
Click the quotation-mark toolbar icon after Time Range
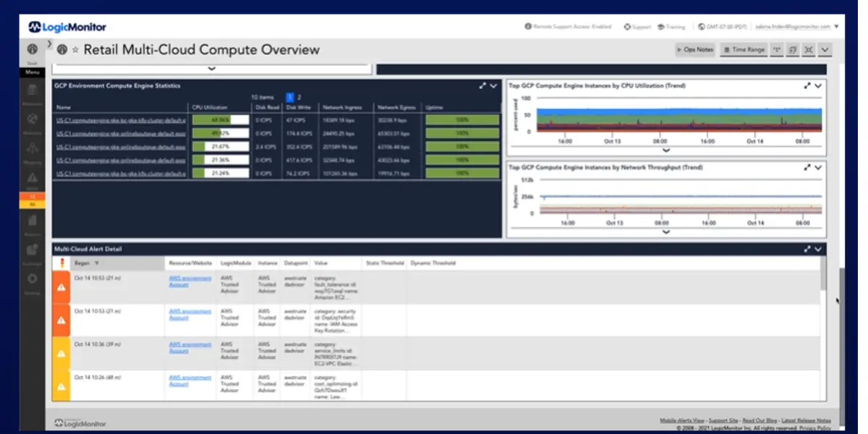(776, 50)
